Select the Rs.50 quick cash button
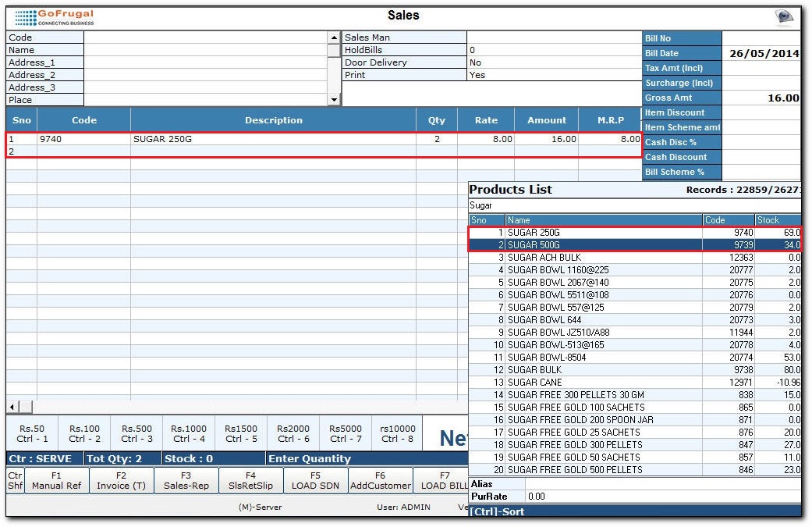This screenshot has height=527, width=812. coord(32,433)
